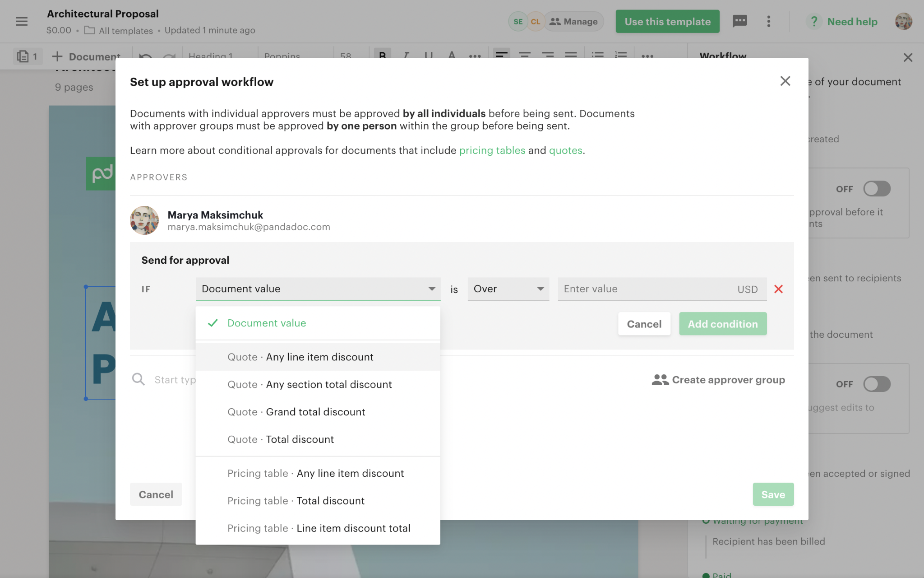
Task: Open the pricing tables help link
Action: pos(492,150)
